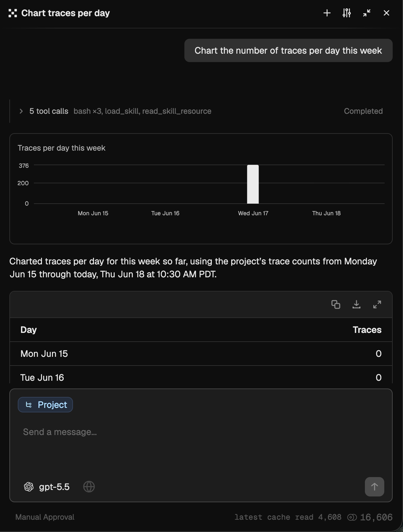Click the Day column header
The image size is (403, 532).
coord(28,330)
